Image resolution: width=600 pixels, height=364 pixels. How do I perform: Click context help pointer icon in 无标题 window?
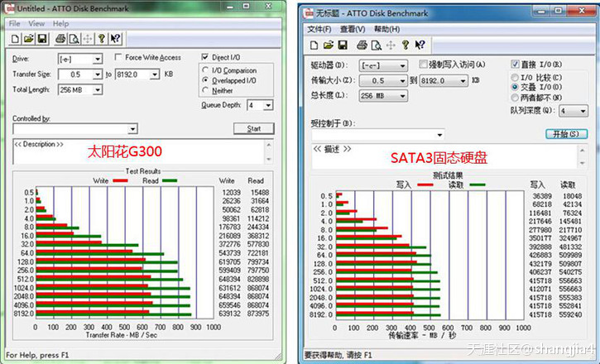[420, 45]
